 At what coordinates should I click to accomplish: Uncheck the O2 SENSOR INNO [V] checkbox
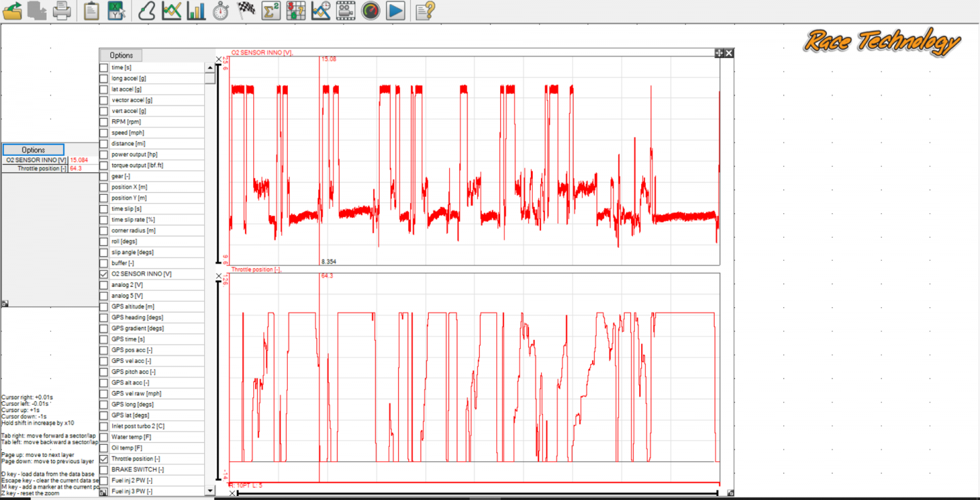(104, 274)
